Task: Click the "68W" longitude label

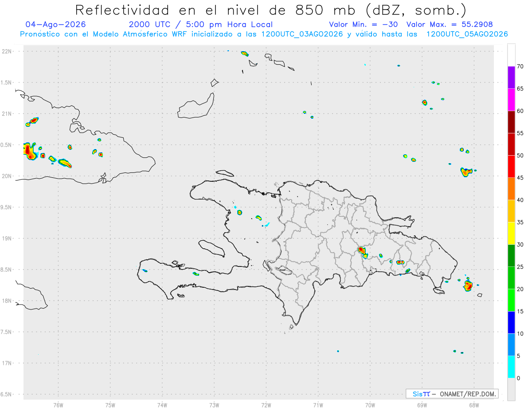Action: tap(474, 405)
